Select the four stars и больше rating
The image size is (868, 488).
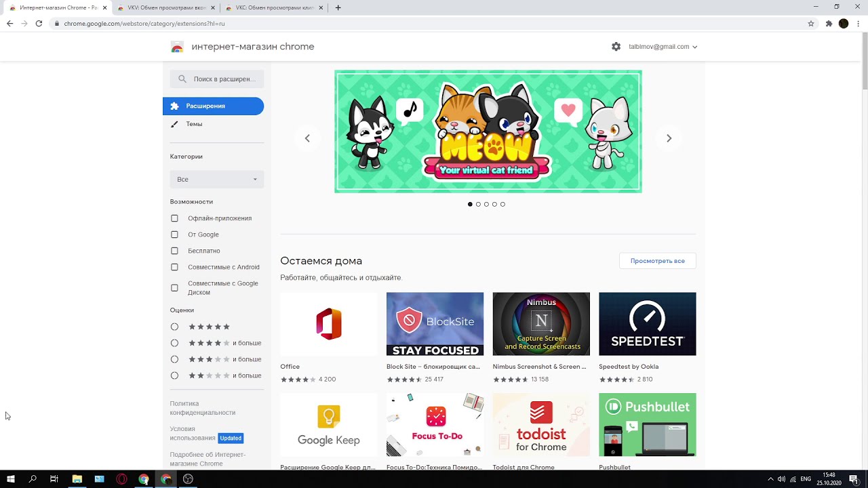tap(174, 343)
